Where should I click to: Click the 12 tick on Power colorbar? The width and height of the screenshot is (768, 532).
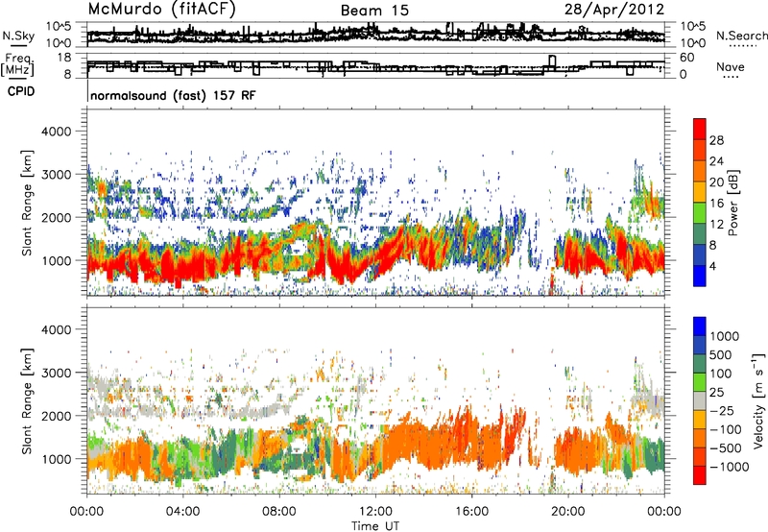[716, 225]
